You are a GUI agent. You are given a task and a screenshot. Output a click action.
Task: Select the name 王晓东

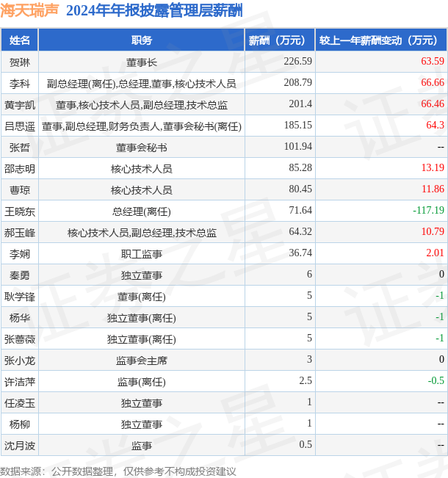pos(20,211)
